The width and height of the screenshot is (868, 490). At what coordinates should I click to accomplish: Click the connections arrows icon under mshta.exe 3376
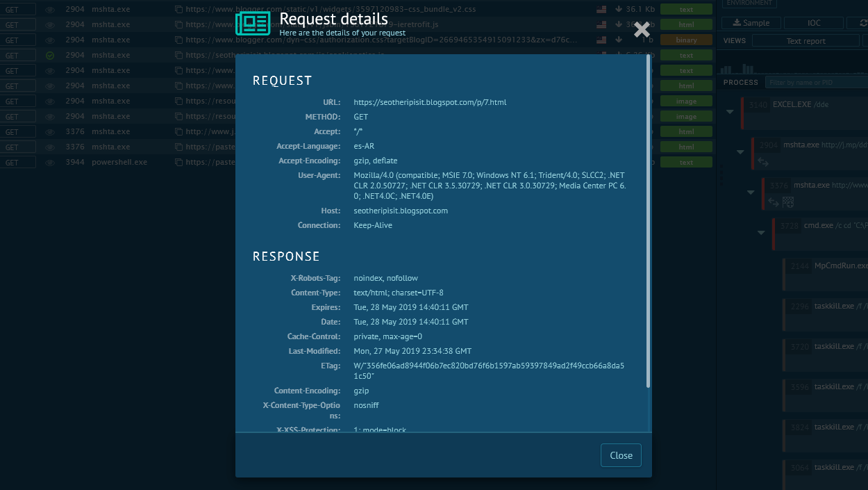[773, 202]
